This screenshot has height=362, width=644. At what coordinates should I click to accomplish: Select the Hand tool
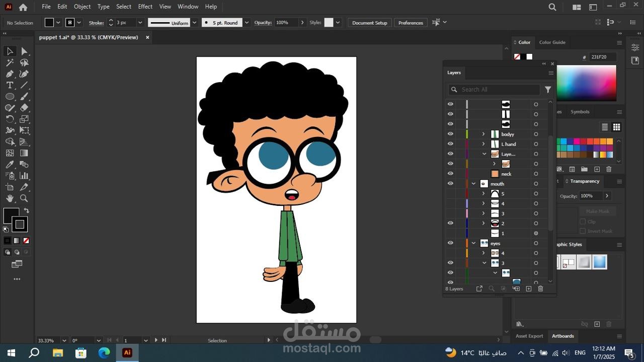[x=10, y=198]
